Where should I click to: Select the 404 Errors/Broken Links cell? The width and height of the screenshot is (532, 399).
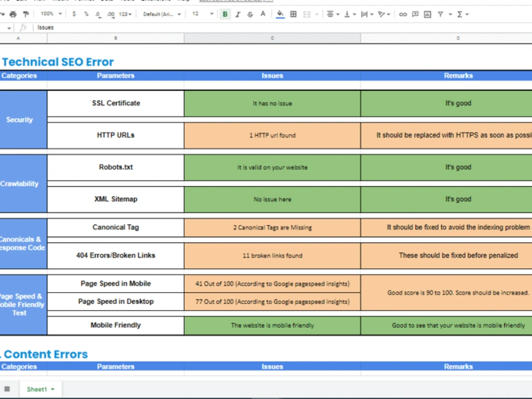[115, 255]
